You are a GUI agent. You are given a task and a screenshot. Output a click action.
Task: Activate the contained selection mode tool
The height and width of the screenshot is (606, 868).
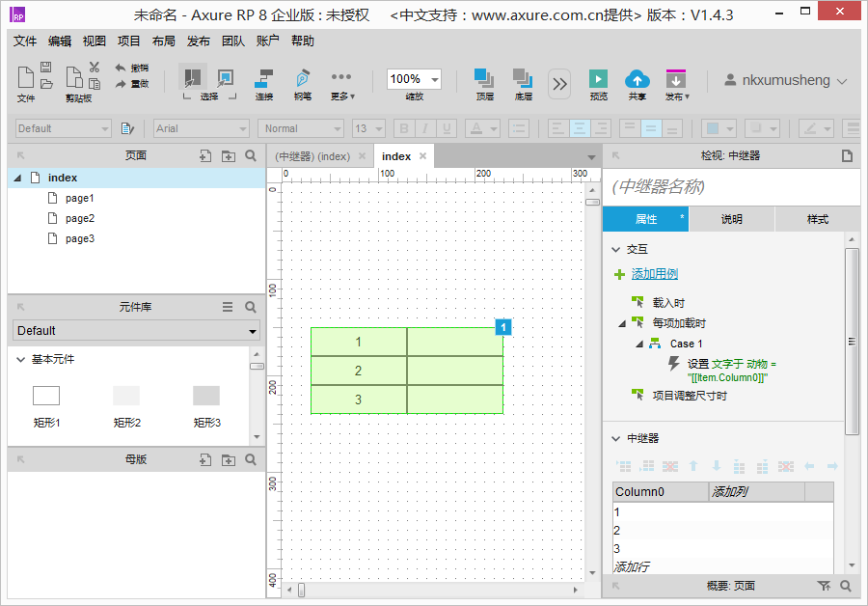pyautogui.click(x=225, y=77)
